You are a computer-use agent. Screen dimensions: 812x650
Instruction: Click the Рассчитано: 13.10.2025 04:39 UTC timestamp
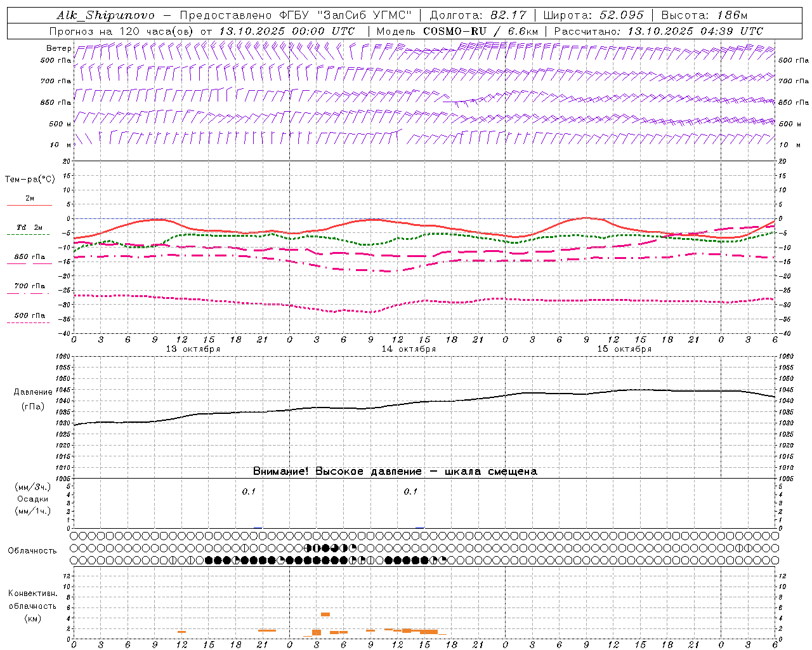658,31
